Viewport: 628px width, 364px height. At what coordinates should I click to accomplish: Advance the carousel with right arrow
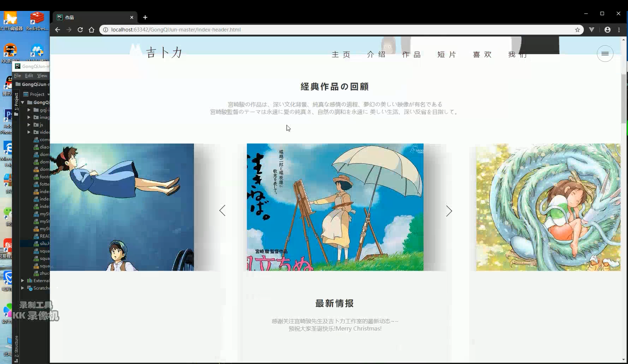pyautogui.click(x=449, y=210)
